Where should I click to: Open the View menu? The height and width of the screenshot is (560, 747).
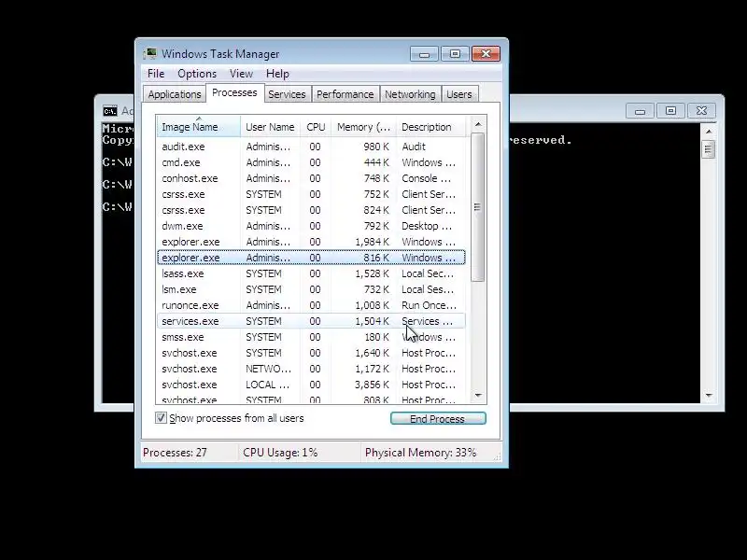click(241, 74)
